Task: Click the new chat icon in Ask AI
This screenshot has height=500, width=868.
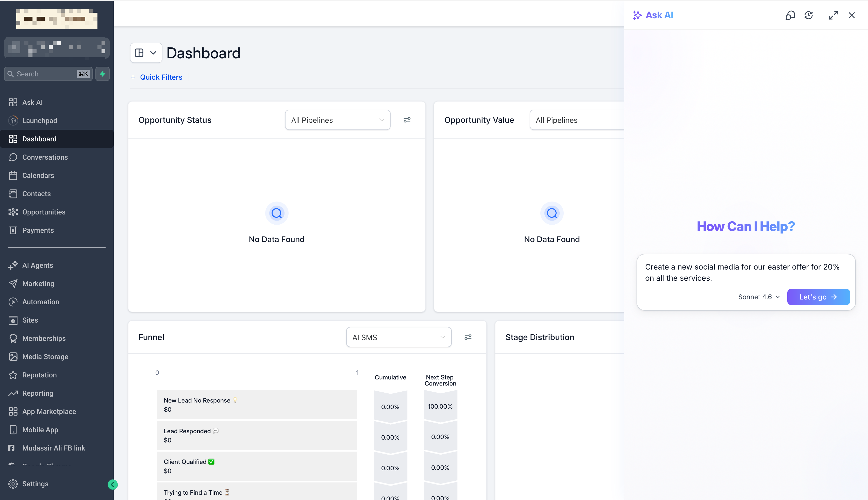Action: [790, 15]
